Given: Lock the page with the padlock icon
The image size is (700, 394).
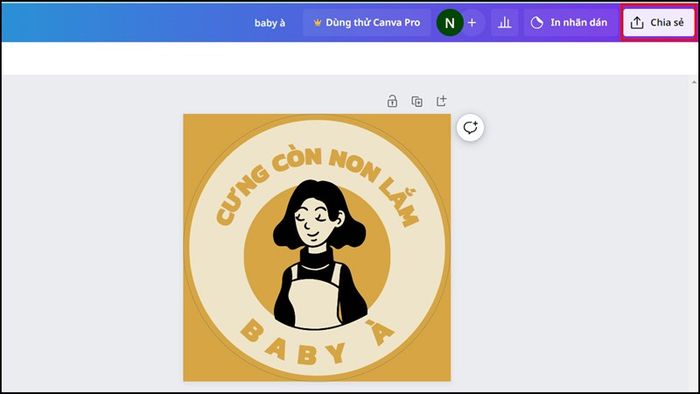Looking at the screenshot, I should (x=392, y=101).
